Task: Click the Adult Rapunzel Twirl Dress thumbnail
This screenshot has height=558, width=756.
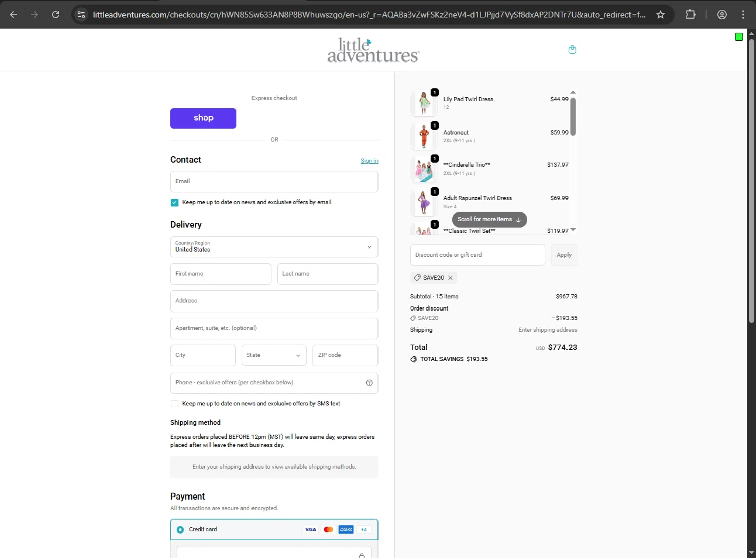Action: pos(424,203)
